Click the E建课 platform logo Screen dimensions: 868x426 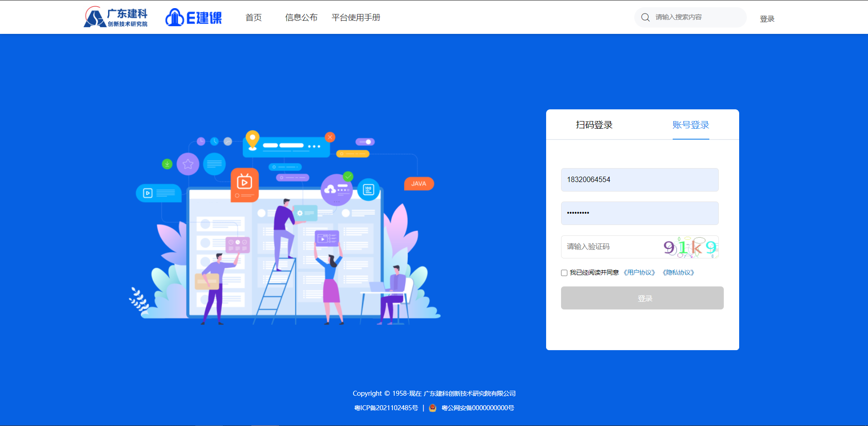(193, 17)
